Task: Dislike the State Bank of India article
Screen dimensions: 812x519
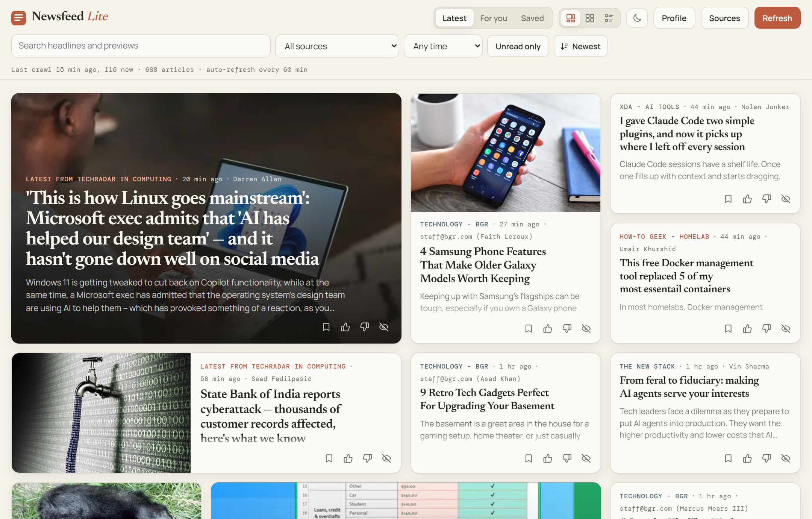Action: click(367, 458)
